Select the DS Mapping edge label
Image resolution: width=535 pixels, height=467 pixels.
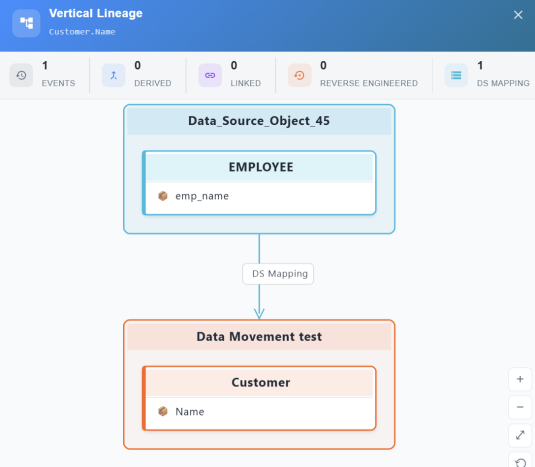(x=278, y=274)
